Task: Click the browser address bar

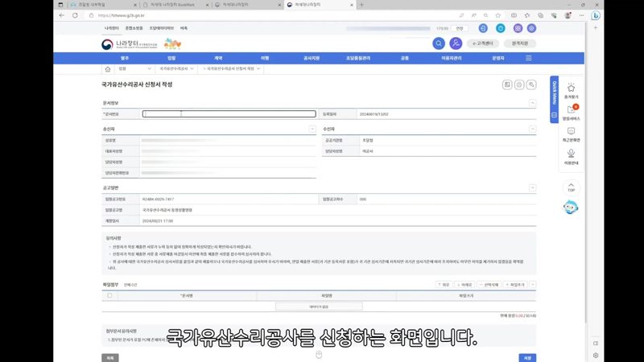Action: tap(271, 15)
